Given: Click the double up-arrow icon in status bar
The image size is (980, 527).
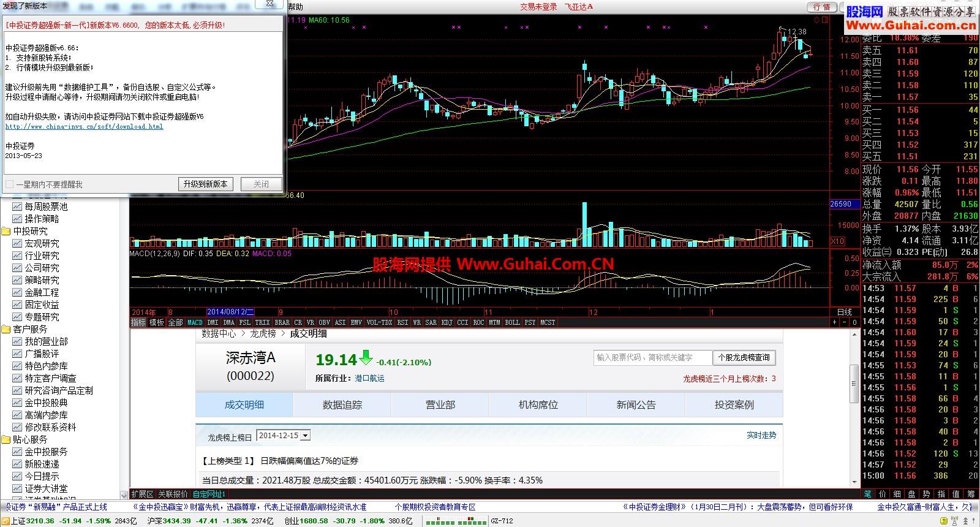Looking at the screenshot, I should coord(965,521).
